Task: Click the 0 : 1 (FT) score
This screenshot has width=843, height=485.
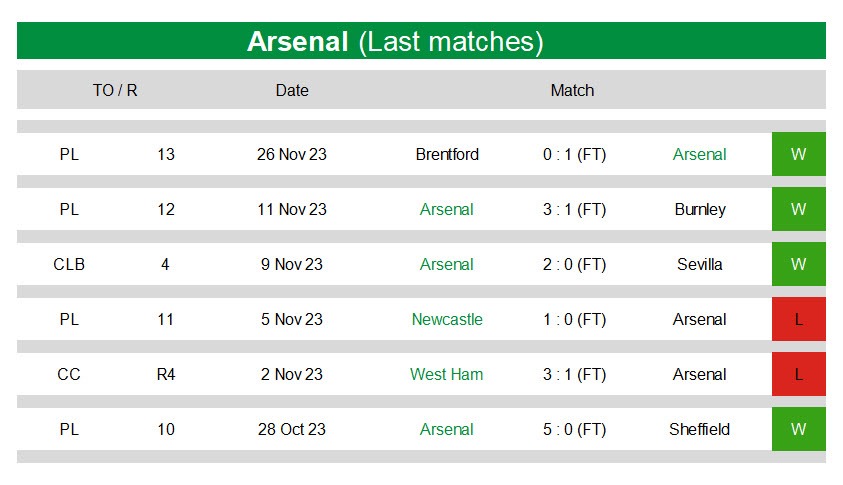Action: pyautogui.click(x=574, y=154)
